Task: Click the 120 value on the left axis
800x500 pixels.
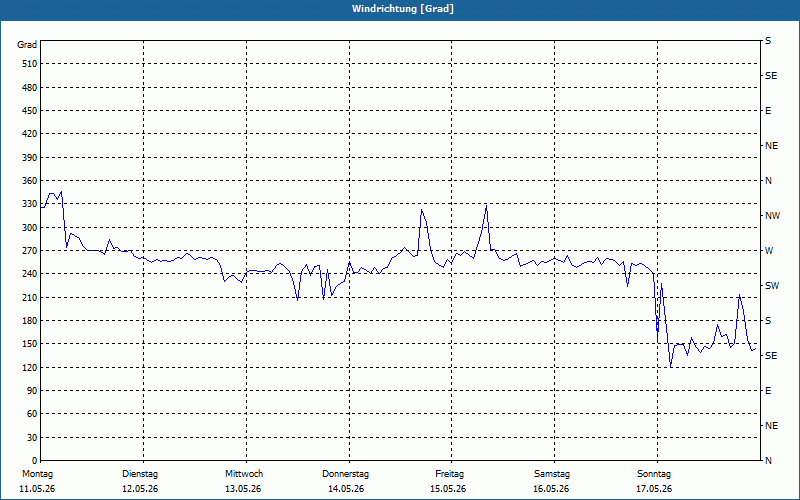Action: point(30,367)
